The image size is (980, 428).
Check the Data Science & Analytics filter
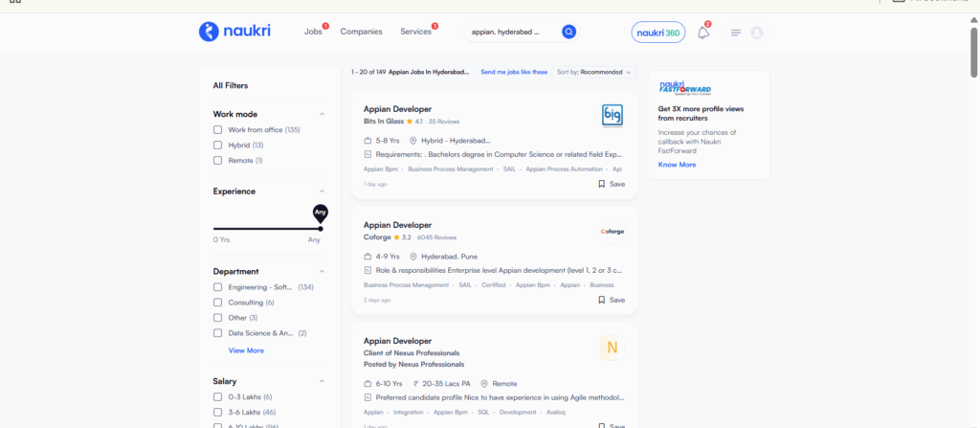[217, 333]
